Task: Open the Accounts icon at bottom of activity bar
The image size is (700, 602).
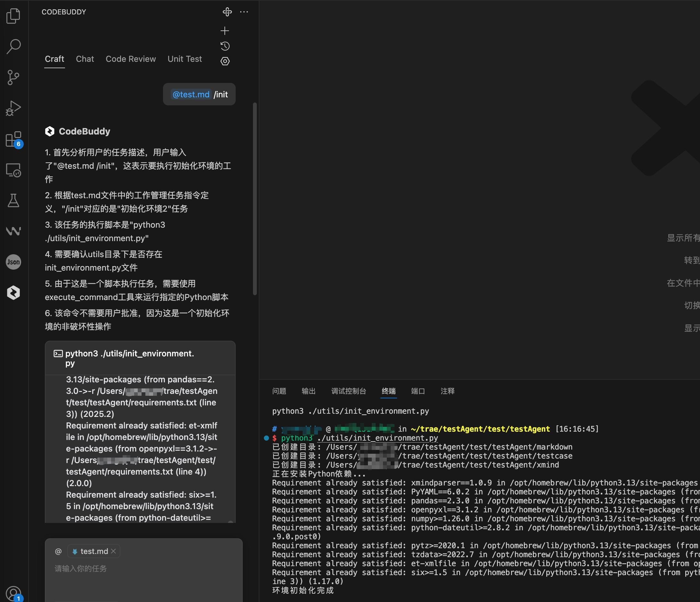Action: 13,593
